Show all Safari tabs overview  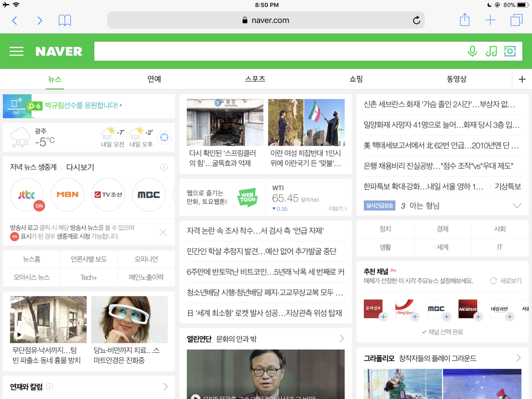(x=517, y=20)
